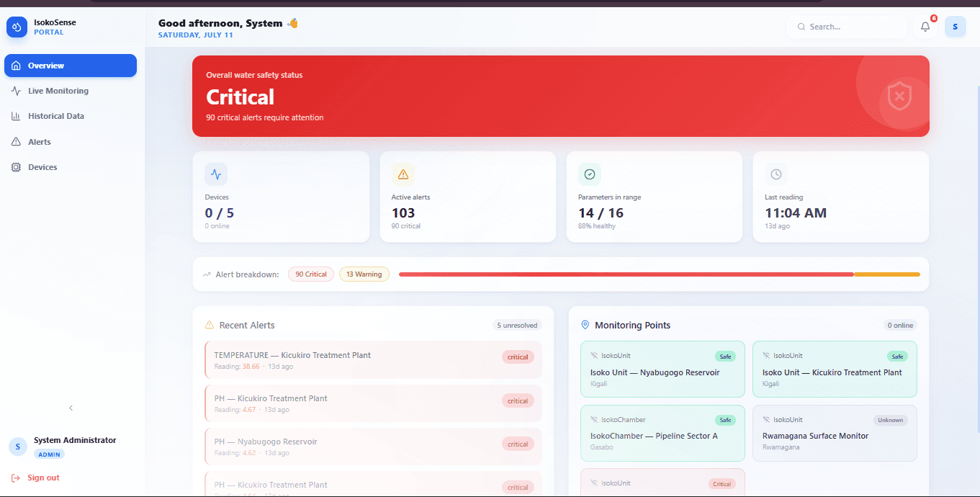Screen dimensions: 980x497
Task: Click the Last reading clock icon
Action: [x=776, y=174]
